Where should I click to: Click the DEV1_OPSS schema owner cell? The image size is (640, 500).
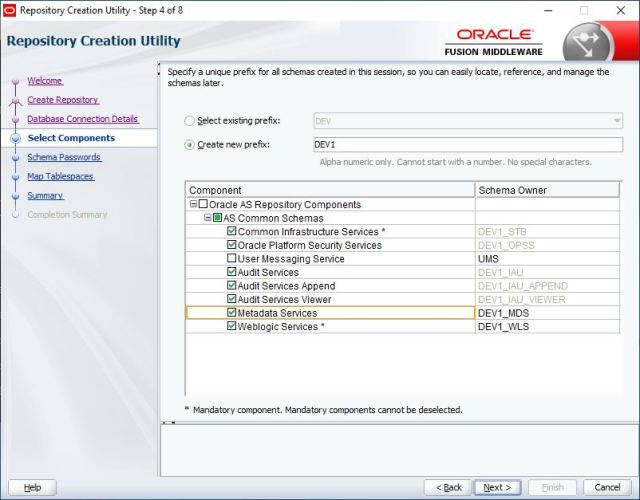[547, 245]
